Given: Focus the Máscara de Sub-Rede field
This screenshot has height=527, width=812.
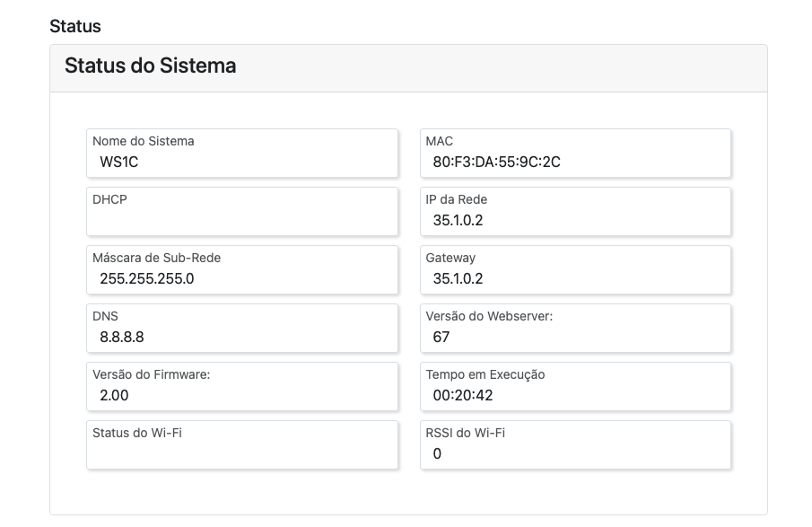Looking at the screenshot, I should click(x=242, y=269).
